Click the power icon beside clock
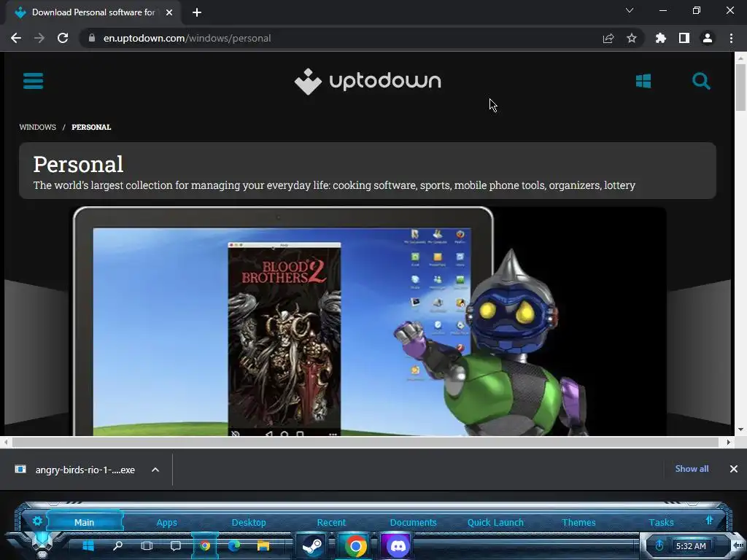The height and width of the screenshot is (560, 747). [659, 545]
